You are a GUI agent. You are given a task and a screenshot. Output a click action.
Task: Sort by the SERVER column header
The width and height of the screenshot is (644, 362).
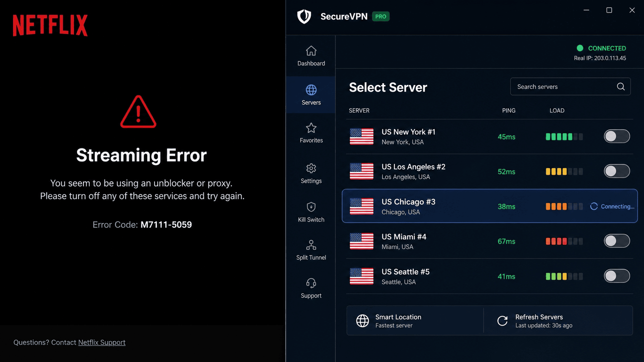pos(359,110)
